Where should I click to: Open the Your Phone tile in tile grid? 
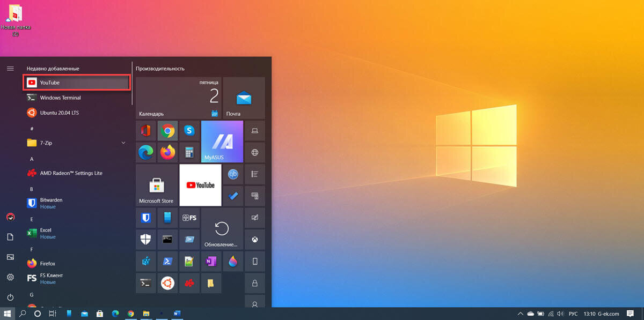pyautogui.click(x=168, y=218)
